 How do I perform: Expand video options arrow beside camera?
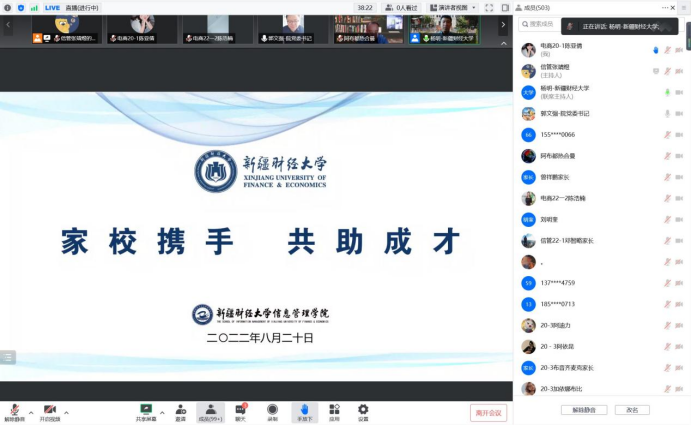tap(66, 412)
